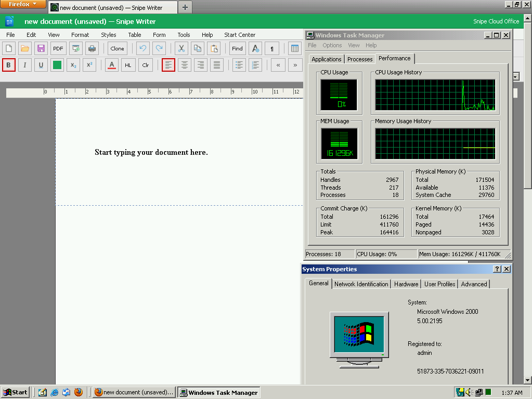Image resolution: width=532 pixels, height=399 pixels.
Task: Click the Snipe Cloud Office link
Action: click(496, 21)
